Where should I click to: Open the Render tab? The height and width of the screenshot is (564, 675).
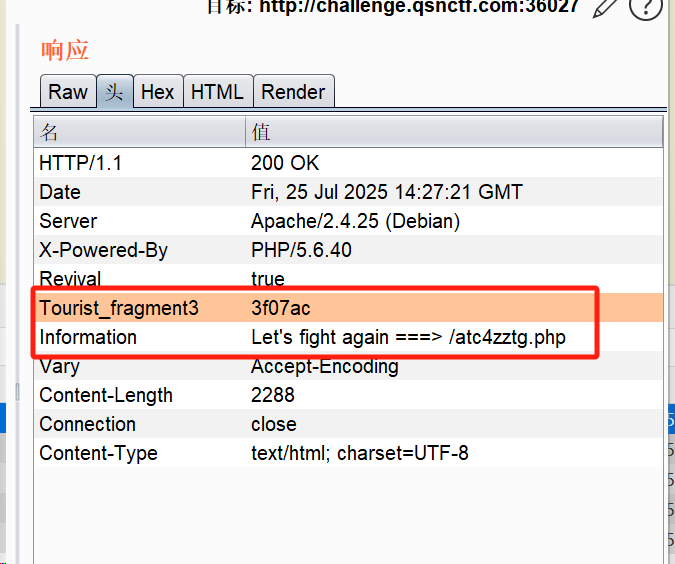(294, 92)
